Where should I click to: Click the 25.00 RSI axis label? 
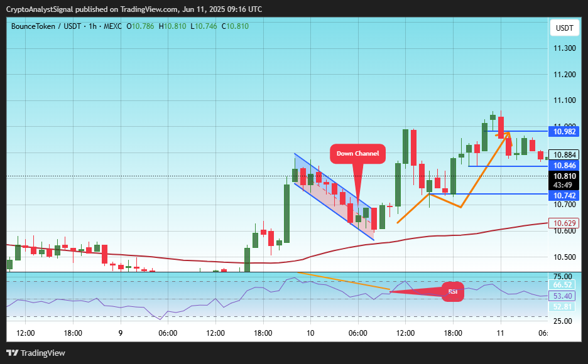[562, 321]
